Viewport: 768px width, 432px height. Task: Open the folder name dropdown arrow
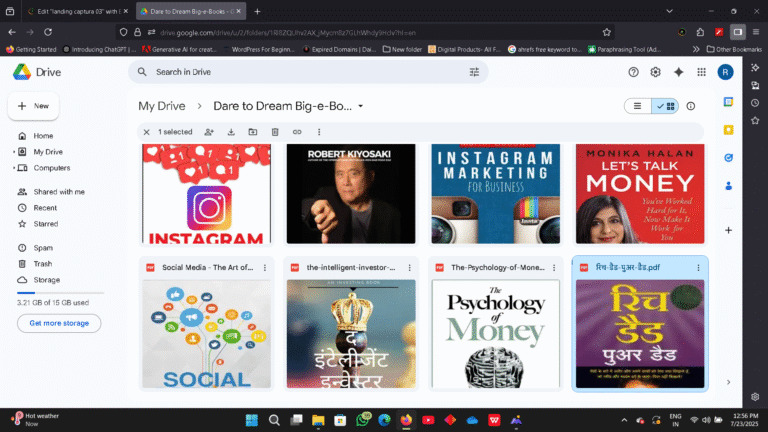pyautogui.click(x=360, y=106)
